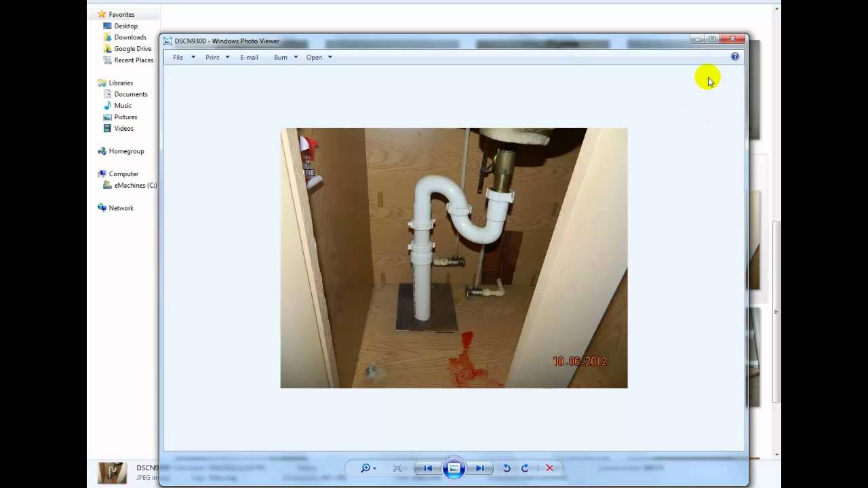
Task: Click the Documents library icon
Action: (x=107, y=94)
